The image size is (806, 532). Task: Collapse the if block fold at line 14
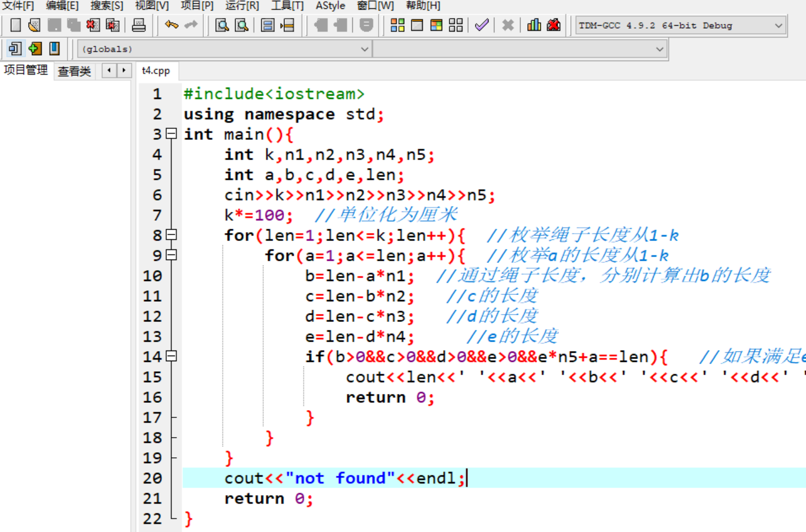(x=171, y=356)
